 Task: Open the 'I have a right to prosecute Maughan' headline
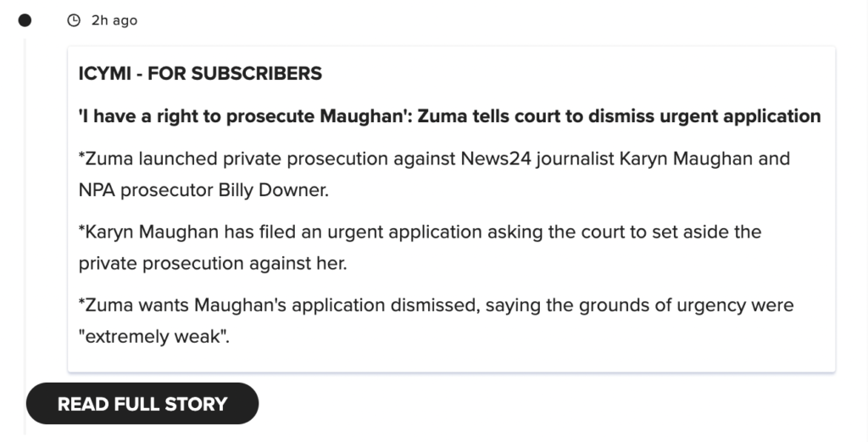tap(449, 116)
